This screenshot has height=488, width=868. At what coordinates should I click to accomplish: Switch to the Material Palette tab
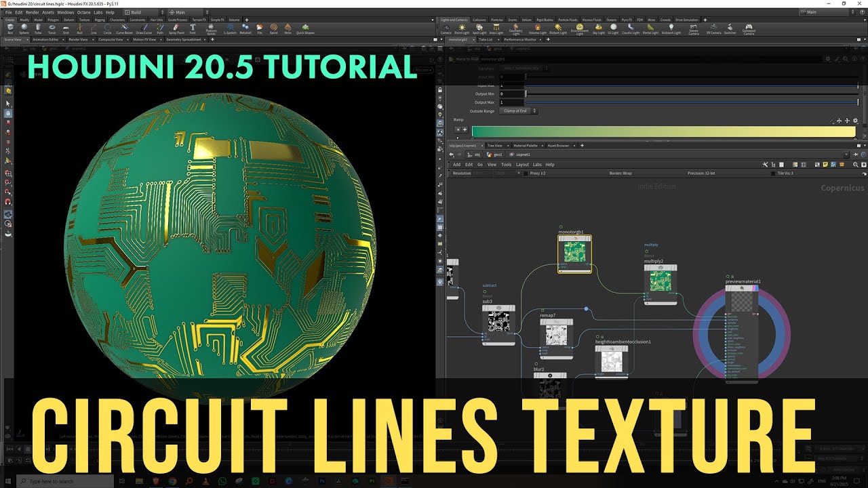tap(526, 146)
